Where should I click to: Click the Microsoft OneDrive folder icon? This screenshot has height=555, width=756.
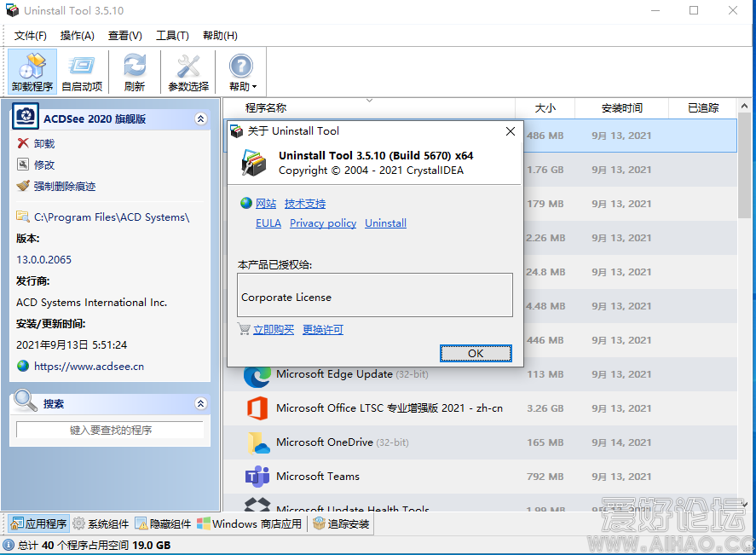point(258,443)
